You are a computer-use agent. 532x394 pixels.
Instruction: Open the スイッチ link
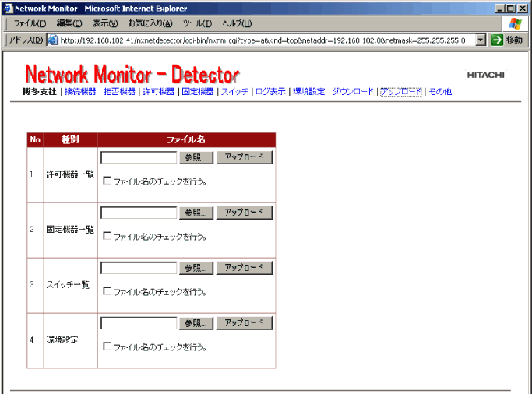point(234,92)
